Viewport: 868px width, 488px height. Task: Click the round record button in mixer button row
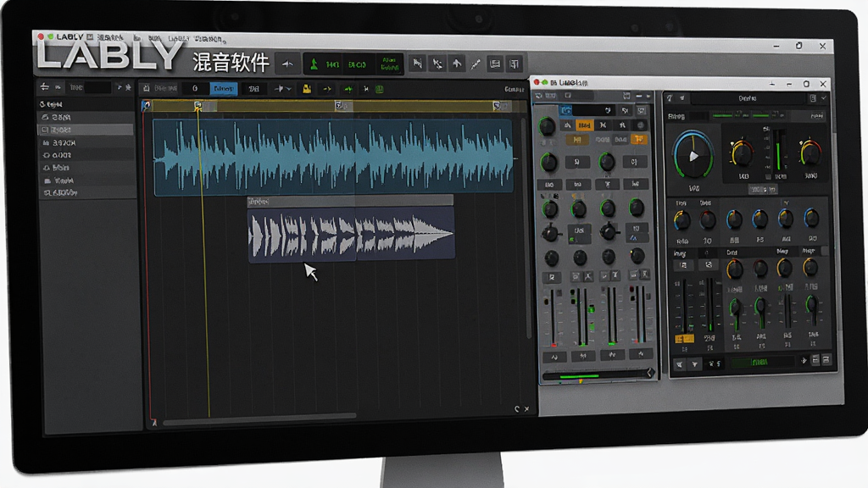(x=641, y=125)
